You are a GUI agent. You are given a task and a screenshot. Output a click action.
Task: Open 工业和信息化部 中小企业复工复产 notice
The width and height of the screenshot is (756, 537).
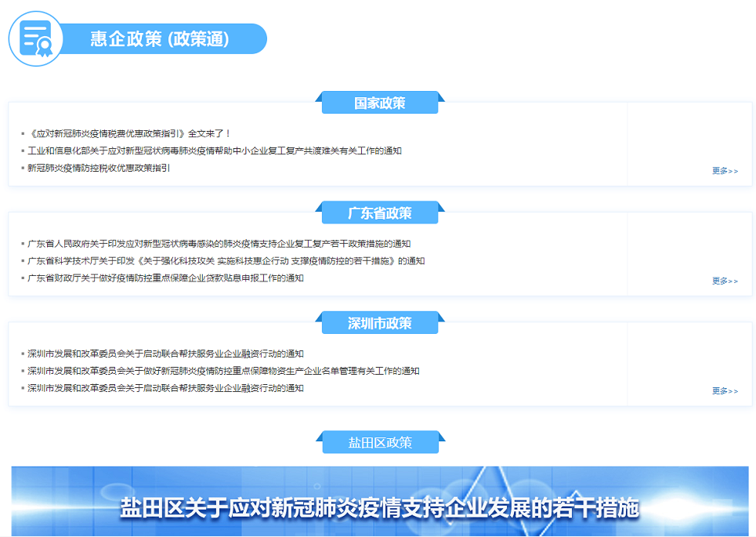214,151
